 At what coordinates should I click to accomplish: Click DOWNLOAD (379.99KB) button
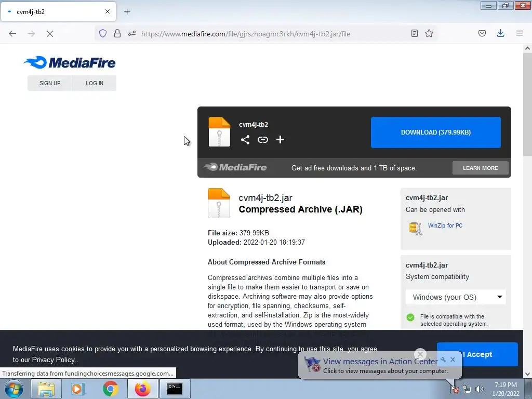pos(436,132)
